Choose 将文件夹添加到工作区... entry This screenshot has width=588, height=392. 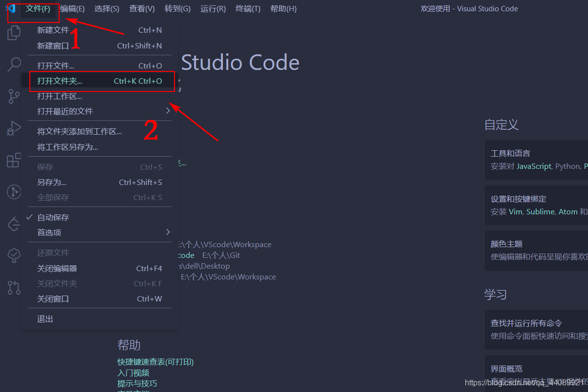coord(100,132)
